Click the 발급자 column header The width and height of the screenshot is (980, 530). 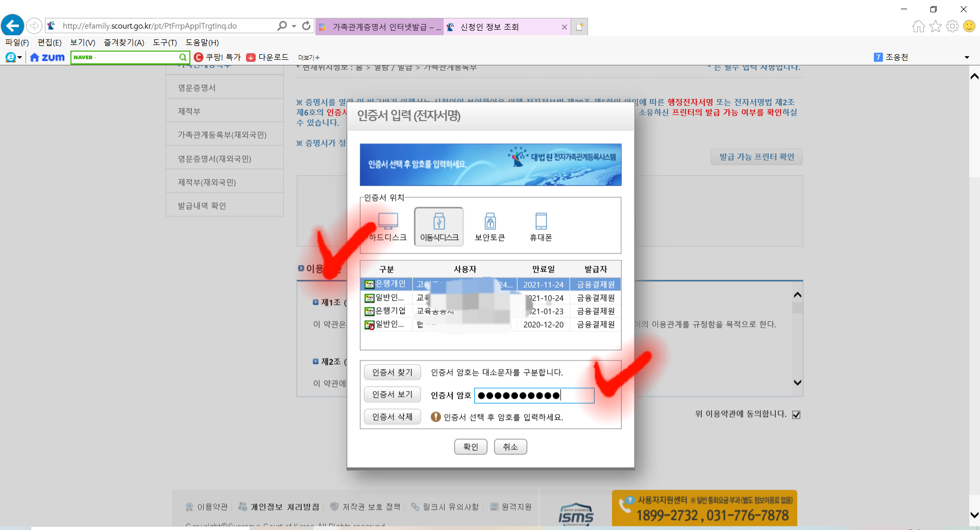(596, 269)
